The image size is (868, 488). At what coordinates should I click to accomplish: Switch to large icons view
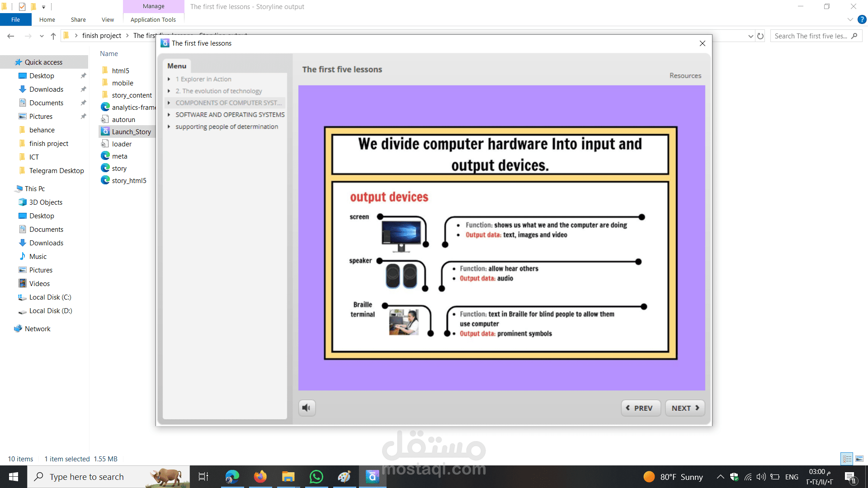pyautogui.click(x=859, y=459)
